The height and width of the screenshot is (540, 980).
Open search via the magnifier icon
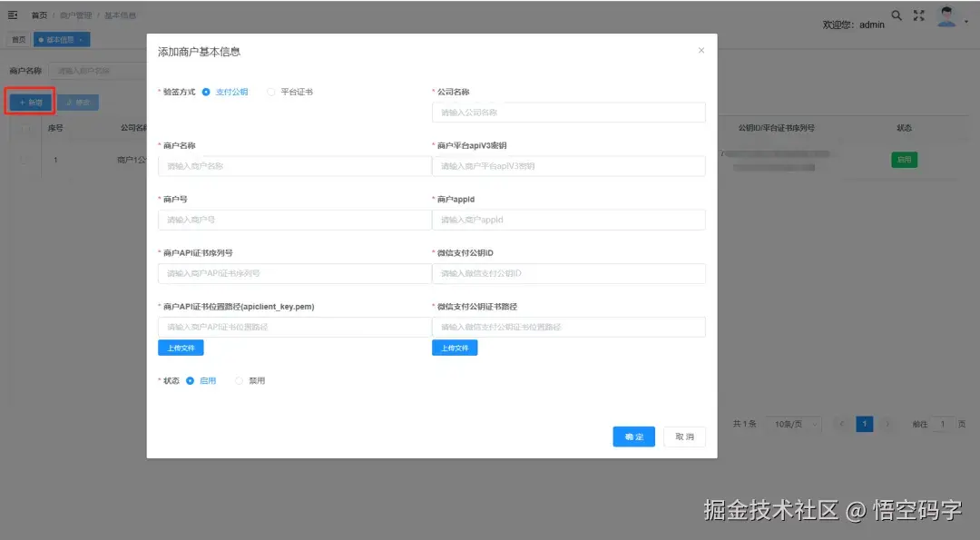pos(897,15)
